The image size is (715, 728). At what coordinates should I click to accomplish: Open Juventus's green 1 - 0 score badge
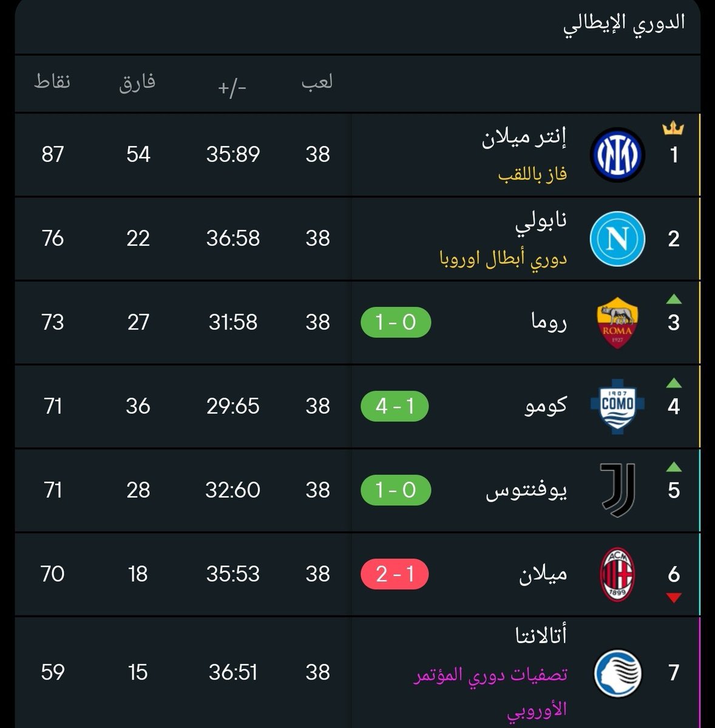coord(396,490)
